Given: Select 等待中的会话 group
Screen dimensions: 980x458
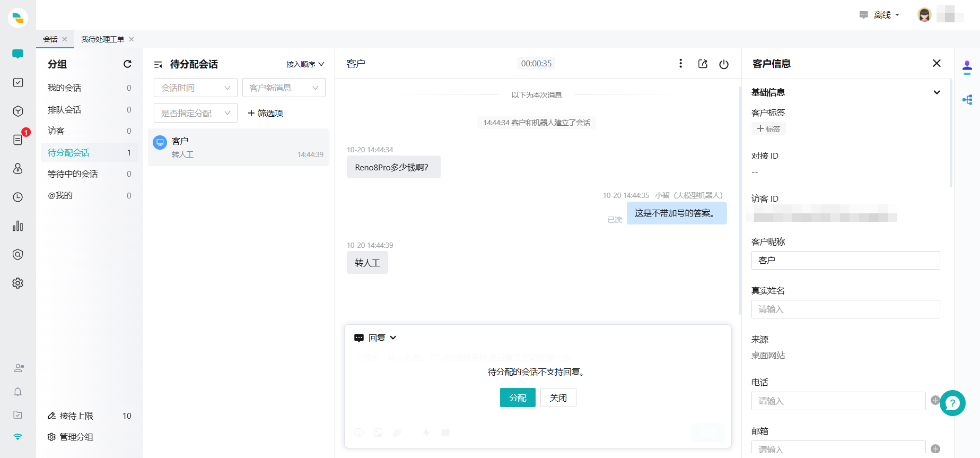Looking at the screenshot, I should [x=90, y=174].
